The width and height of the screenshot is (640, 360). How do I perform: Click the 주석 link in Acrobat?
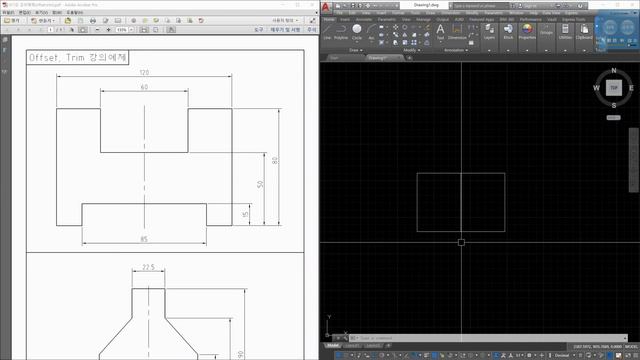coord(311,30)
